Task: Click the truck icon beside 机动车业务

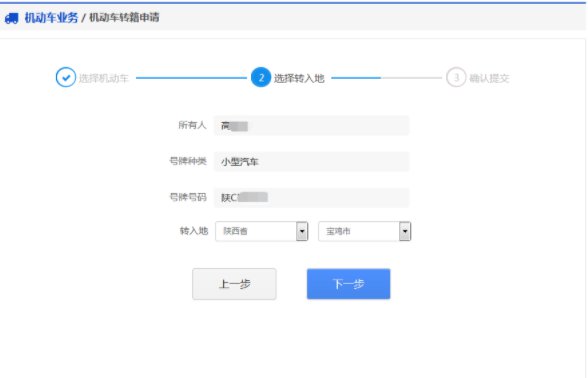Action: (x=11, y=18)
